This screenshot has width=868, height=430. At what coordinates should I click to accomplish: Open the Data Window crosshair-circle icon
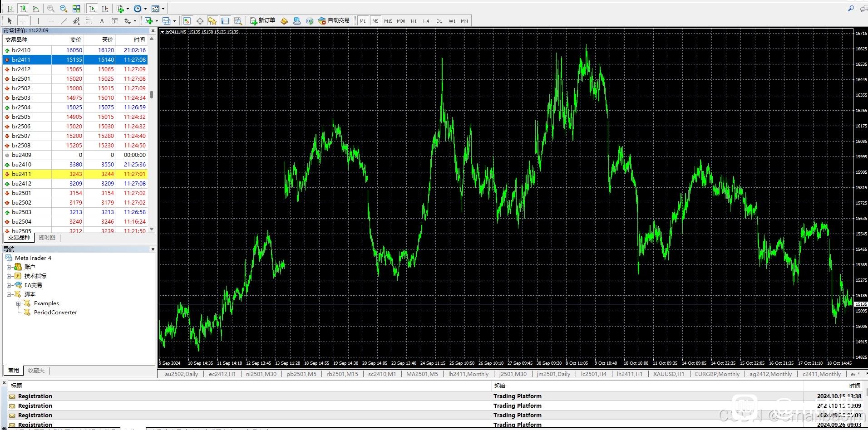click(200, 21)
